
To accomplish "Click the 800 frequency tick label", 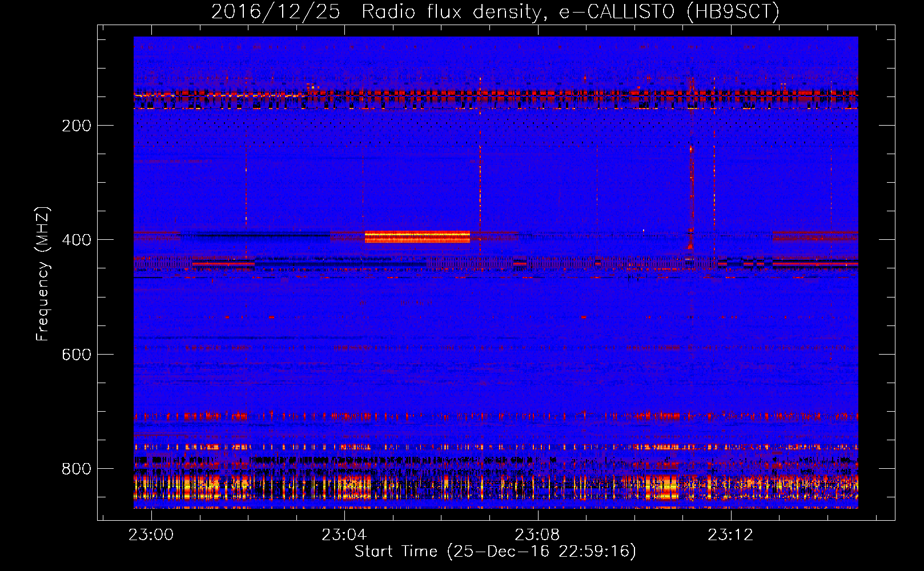I will coord(77,469).
